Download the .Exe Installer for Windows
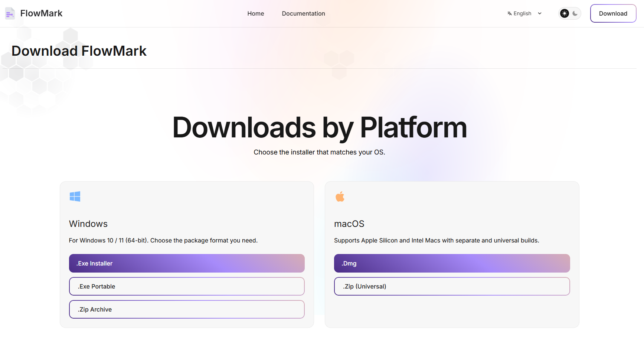This screenshot has width=644, height=342. click(187, 263)
